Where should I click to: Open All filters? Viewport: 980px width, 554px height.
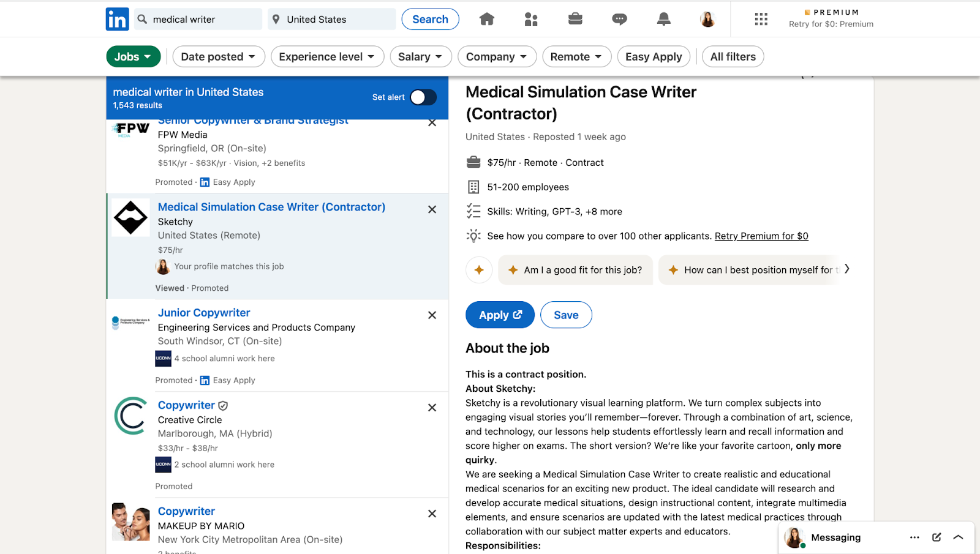[x=733, y=56]
